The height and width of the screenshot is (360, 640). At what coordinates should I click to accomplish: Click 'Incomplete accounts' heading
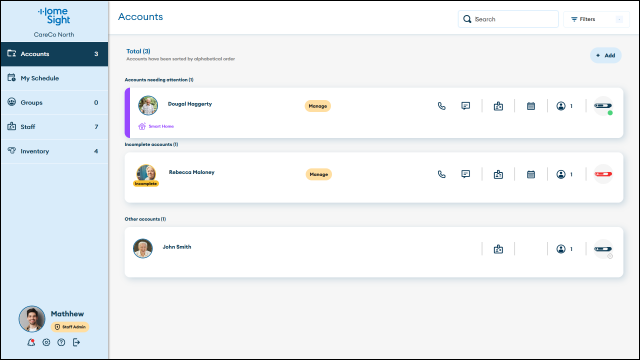tap(151, 144)
